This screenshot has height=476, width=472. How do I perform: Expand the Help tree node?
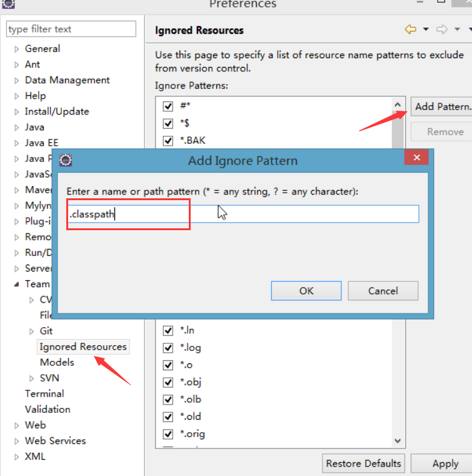(16, 96)
